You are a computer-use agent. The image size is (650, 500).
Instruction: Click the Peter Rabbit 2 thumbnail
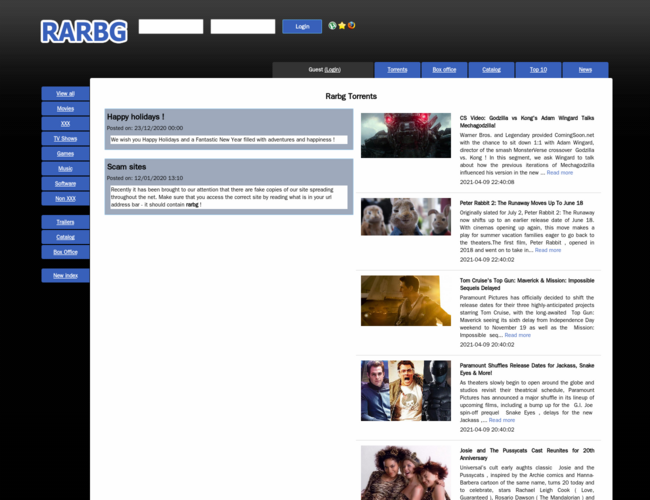[x=406, y=217]
